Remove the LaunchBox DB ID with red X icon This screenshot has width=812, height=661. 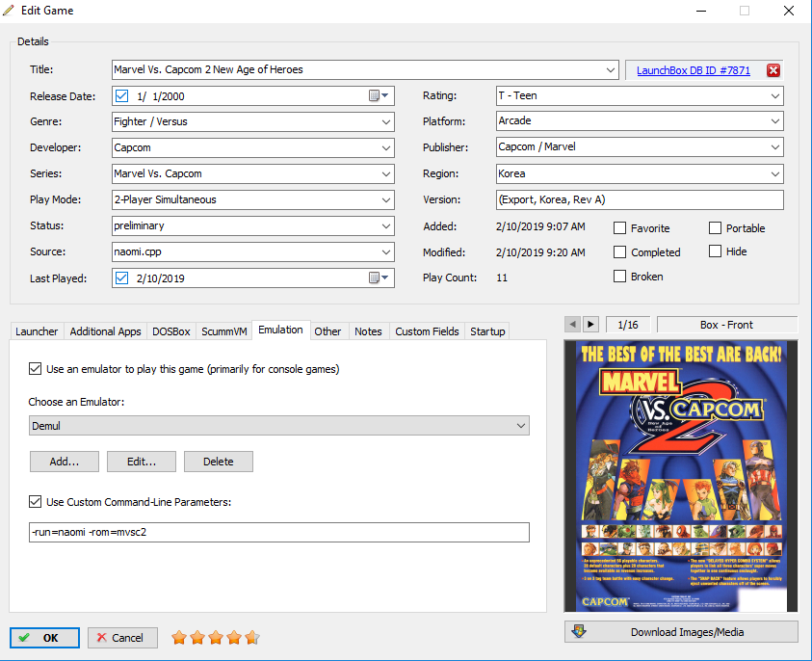(x=773, y=70)
